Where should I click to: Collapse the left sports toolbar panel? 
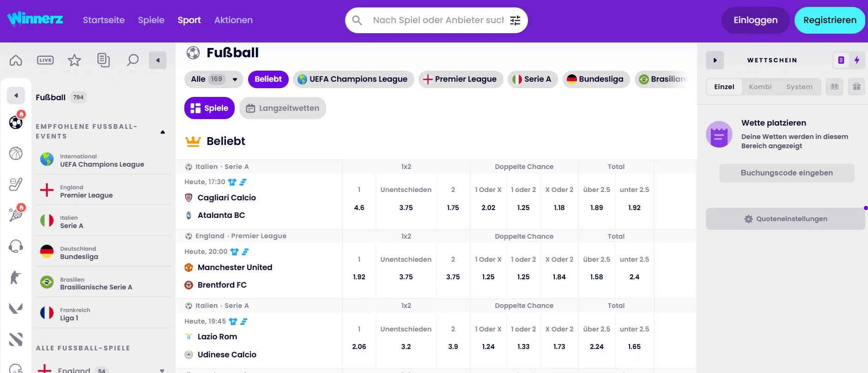(158, 60)
